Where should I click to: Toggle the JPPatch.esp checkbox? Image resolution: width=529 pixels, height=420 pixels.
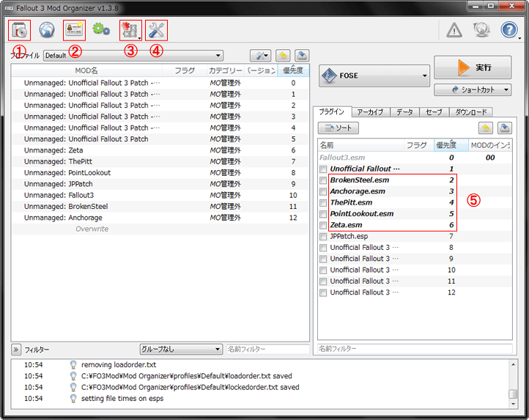coord(323,237)
